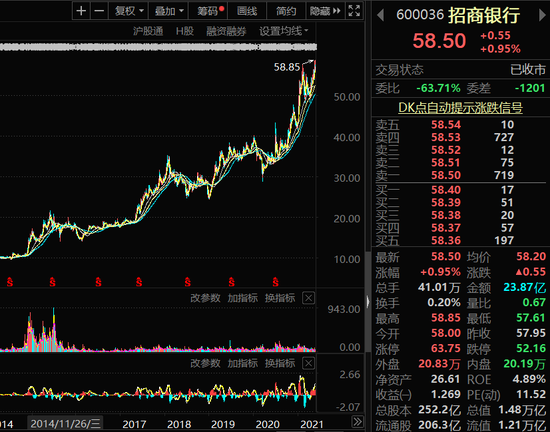This screenshot has height=432, width=550.
Task: Click the 金额 value 23.87亿
Action: tap(525, 287)
